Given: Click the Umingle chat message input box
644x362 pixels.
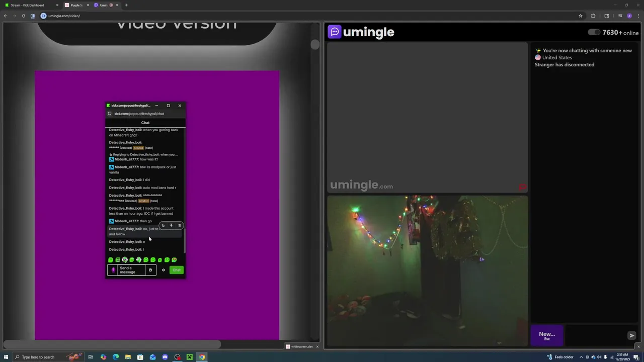Looking at the screenshot, I should pos(596,335).
